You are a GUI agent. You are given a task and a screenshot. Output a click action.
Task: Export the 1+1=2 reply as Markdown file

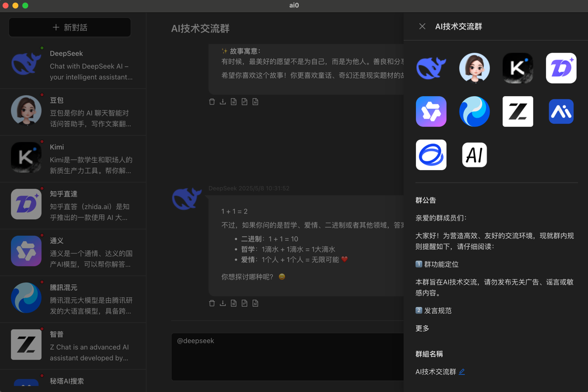[x=255, y=303]
